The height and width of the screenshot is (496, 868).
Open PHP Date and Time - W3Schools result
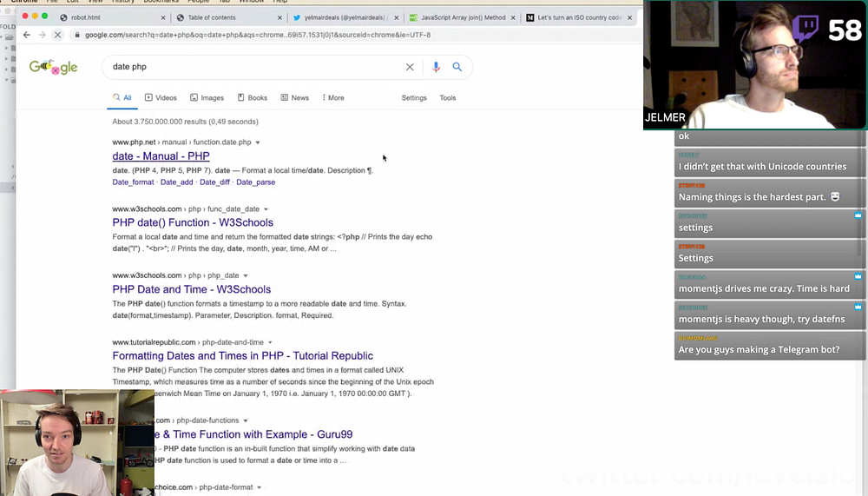[192, 289]
